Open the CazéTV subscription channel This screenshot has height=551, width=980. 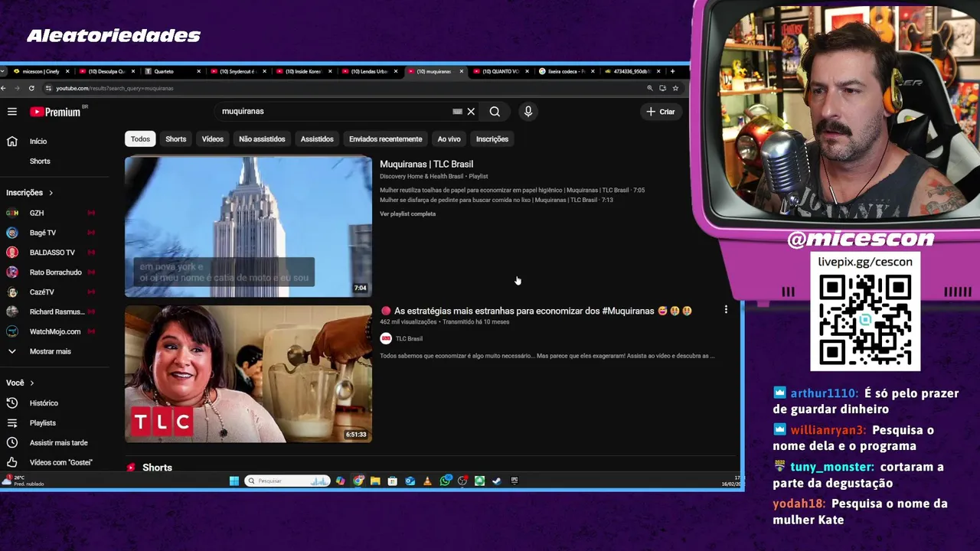tap(41, 292)
